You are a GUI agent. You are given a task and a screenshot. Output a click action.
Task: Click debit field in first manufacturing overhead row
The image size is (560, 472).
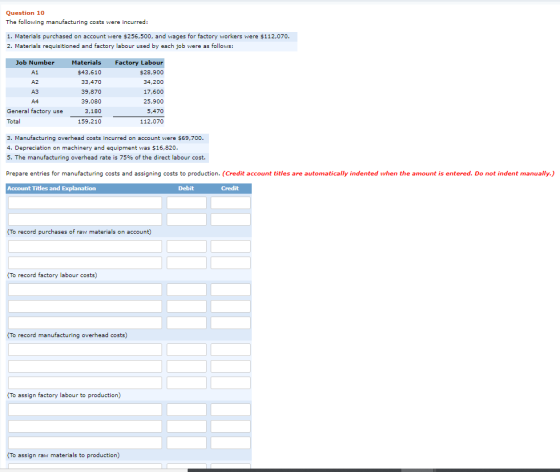tap(186, 290)
